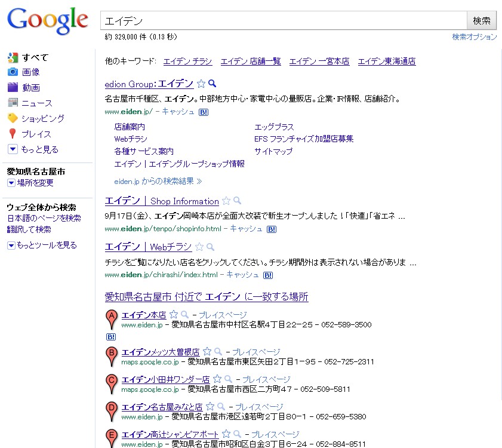
Task: Click the B! icon after shopinfo.html cache link
Action: [271, 229]
